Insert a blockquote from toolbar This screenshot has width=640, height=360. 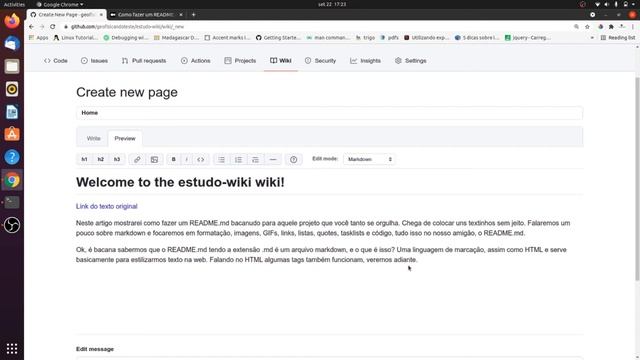pos(256,159)
